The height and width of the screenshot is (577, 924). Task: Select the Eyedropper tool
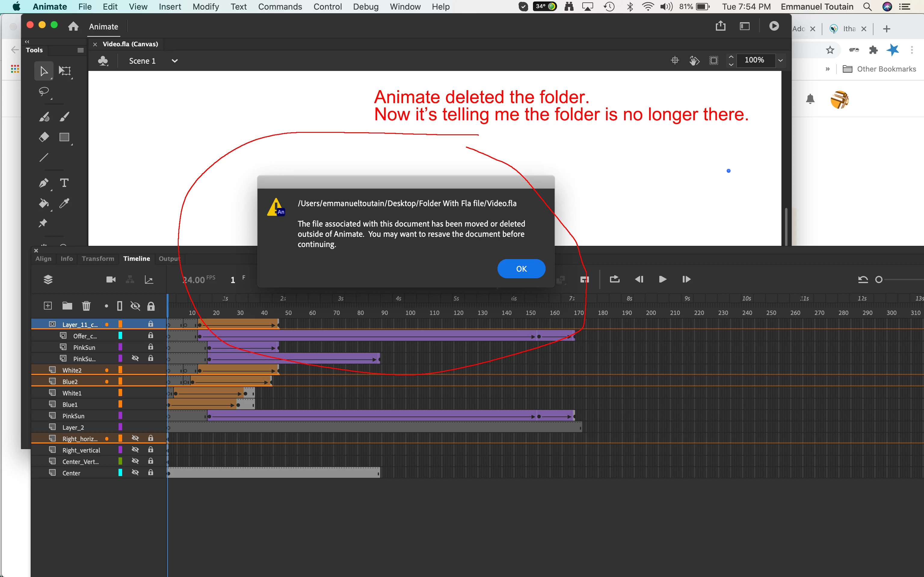coord(64,203)
